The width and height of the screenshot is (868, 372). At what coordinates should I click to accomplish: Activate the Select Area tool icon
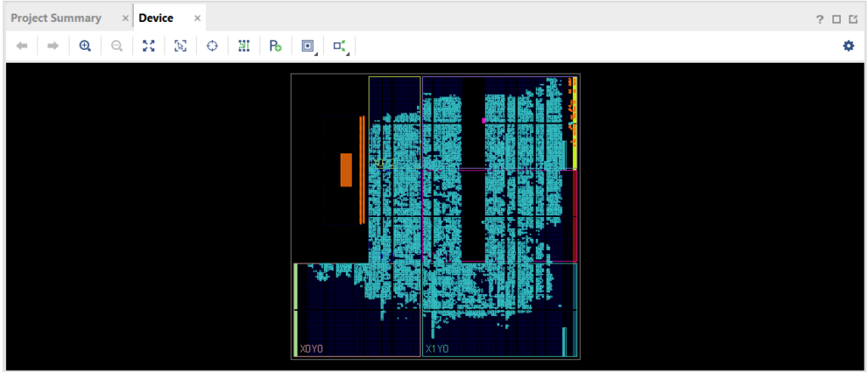coord(181,47)
